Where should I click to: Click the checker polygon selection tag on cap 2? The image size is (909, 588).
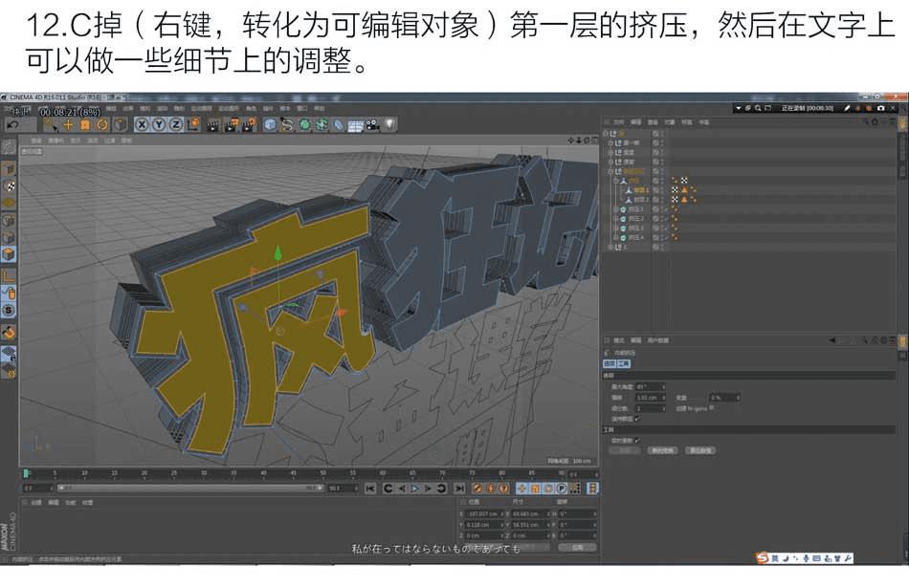click(x=675, y=199)
